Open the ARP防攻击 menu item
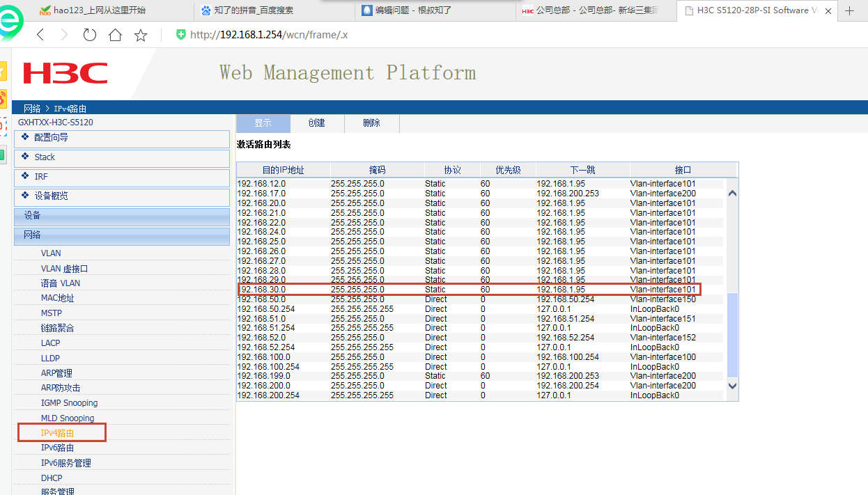868x495 pixels. point(61,388)
